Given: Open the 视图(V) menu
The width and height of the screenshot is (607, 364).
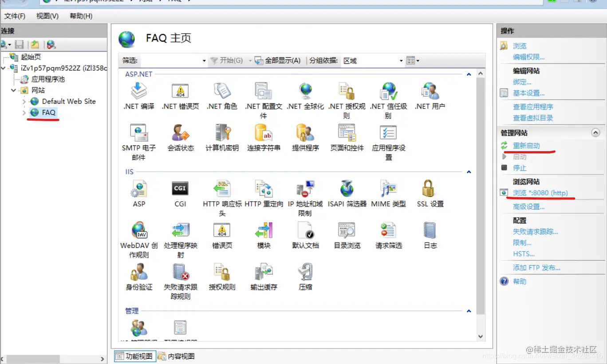Looking at the screenshot, I should 47,16.
